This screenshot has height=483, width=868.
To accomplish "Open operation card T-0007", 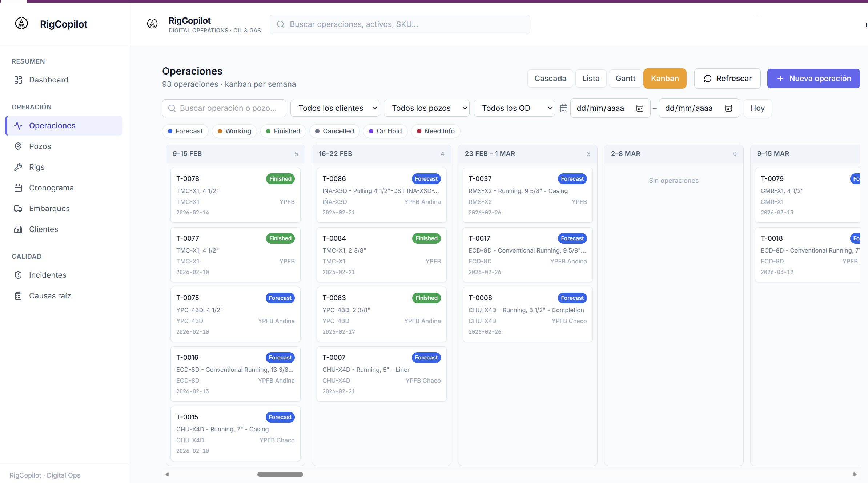I will tap(382, 374).
